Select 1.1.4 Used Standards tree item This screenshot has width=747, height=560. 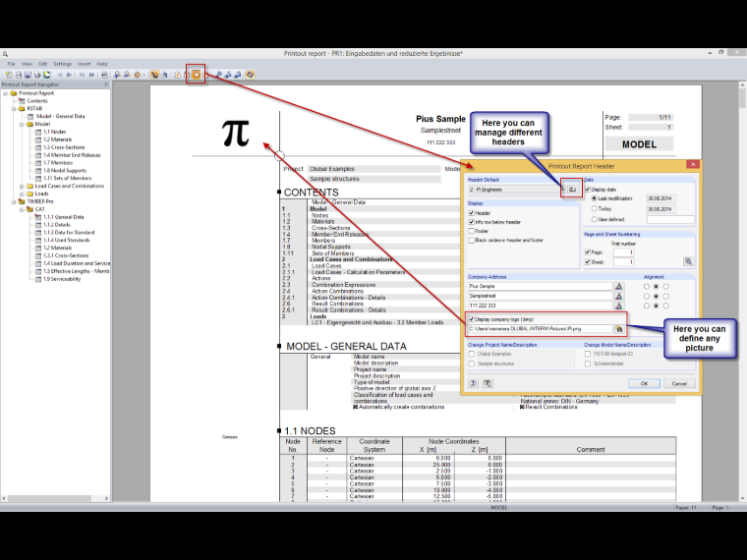coord(66,240)
